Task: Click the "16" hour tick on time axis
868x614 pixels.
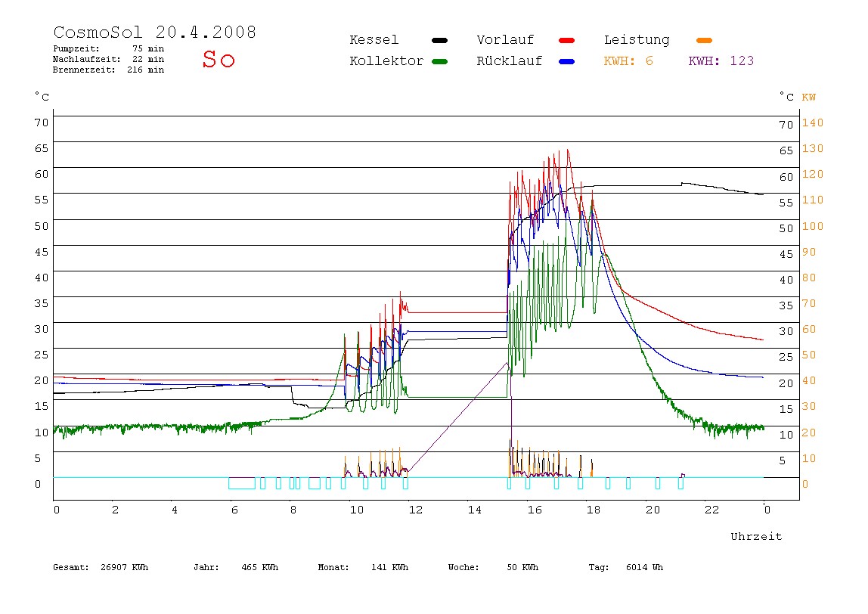Action: (535, 510)
